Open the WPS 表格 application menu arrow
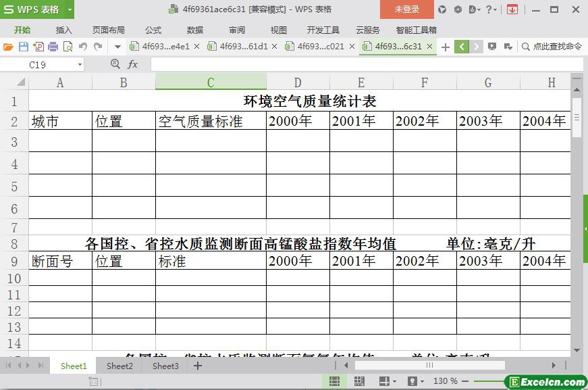 pos(70,9)
